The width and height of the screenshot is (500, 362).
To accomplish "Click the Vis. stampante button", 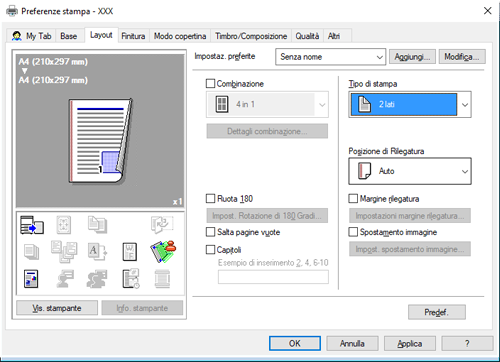I will click(57, 308).
